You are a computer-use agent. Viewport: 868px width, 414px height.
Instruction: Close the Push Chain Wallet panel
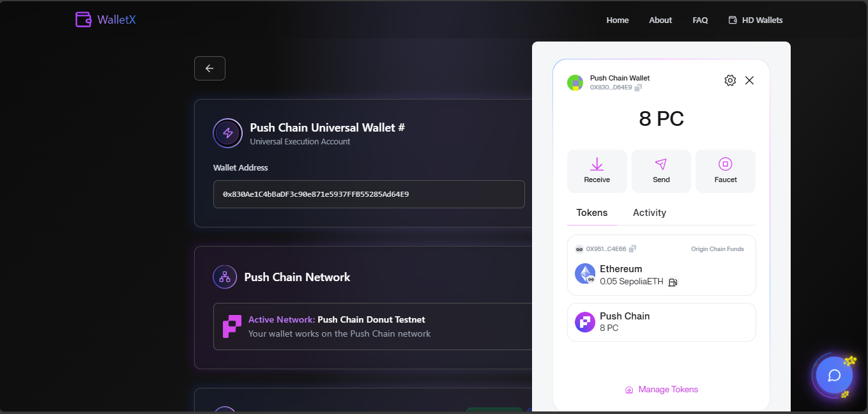pyautogui.click(x=750, y=80)
